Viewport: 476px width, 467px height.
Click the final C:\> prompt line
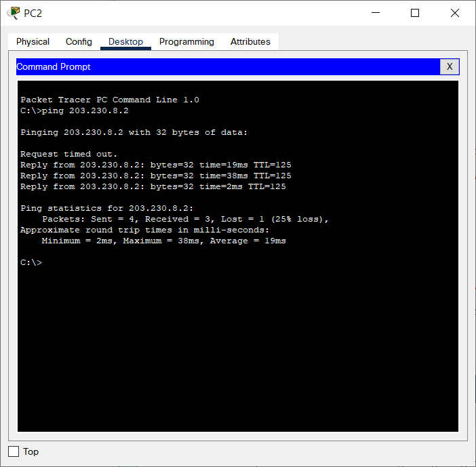[x=31, y=262]
